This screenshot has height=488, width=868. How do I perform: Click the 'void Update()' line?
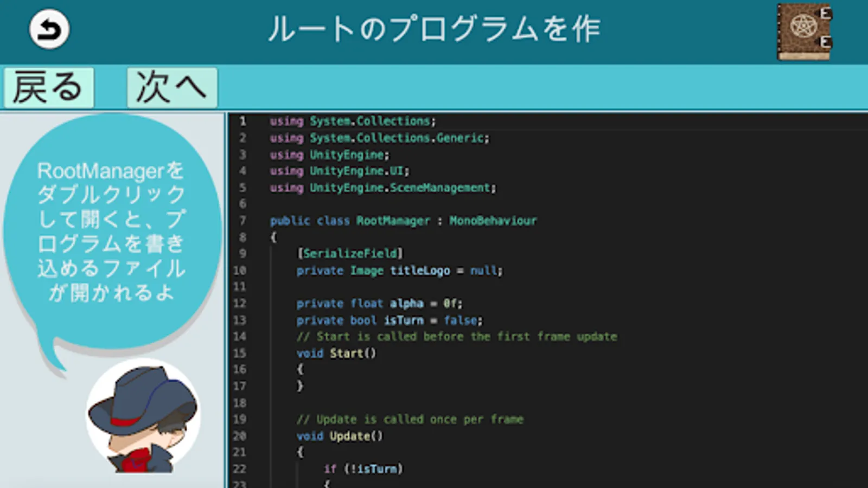tap(339, 436)
